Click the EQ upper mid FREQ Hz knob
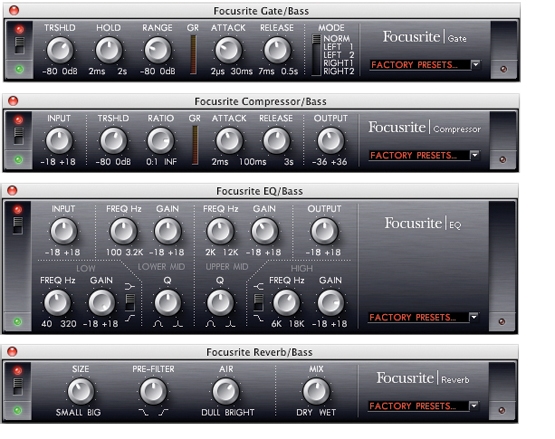Screen dimensions: 555x439 (x=220, y=231)
